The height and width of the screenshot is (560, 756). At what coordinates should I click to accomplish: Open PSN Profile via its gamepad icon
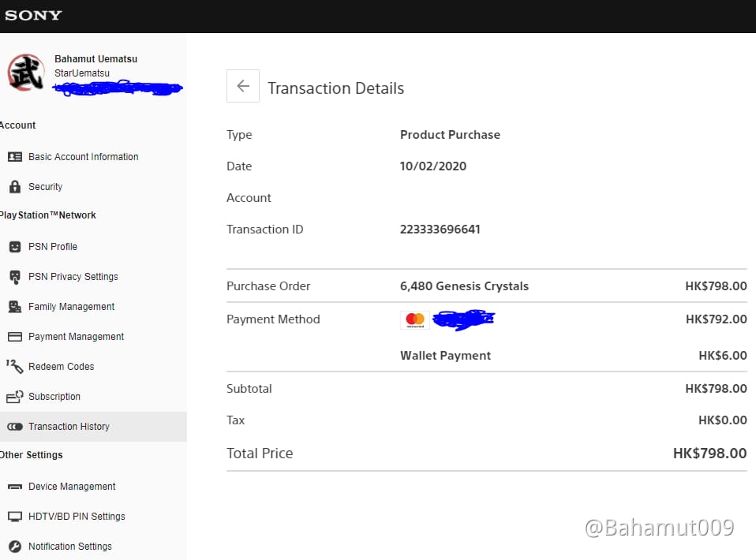16,246
